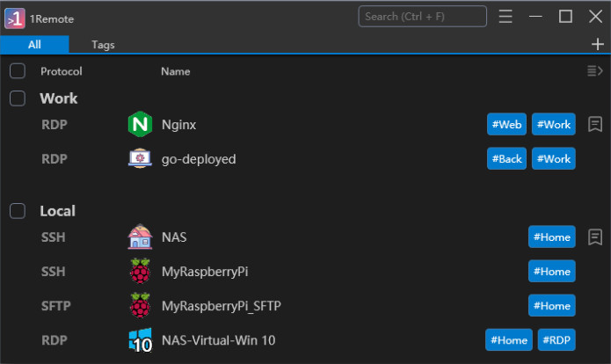Click the go-deployed laptop gear icon
Viewport: 611px width, 364px height.
point(140,158)
